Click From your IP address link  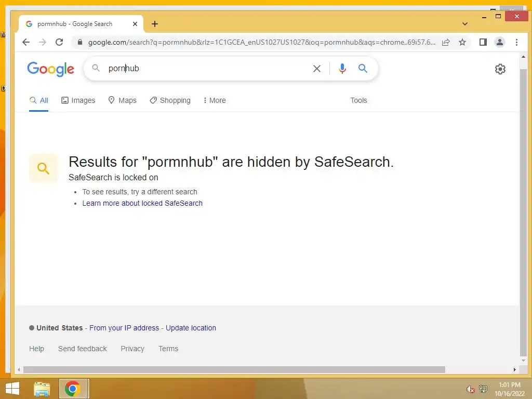124,328
